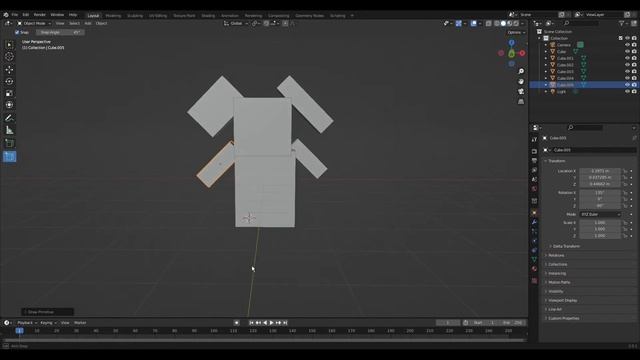Expand the Cube.001 tree row arrow
Screen dimensions: 640x360
click(x=546, y=58)
